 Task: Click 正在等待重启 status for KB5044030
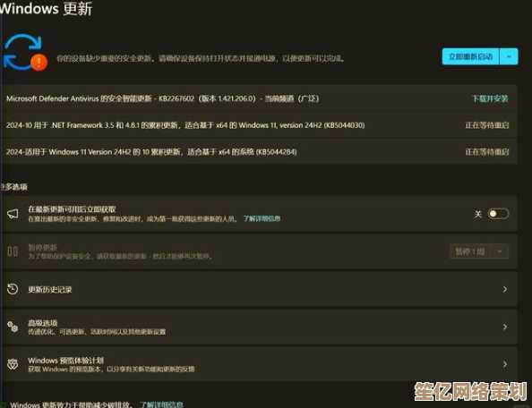tap(487, 125)
